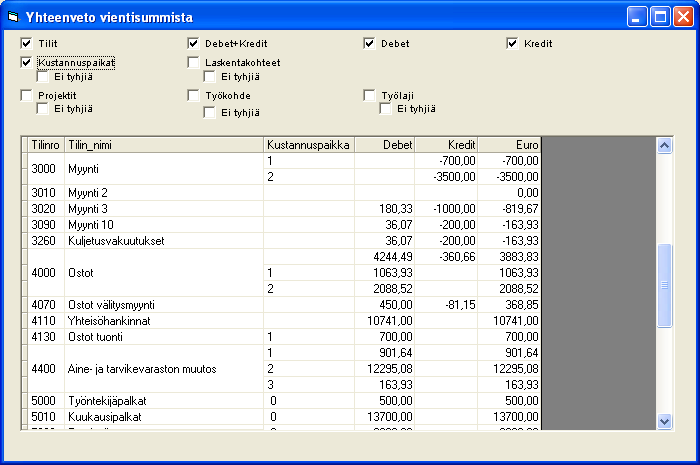Screen dimensions: 700x465
Task: Enable Ei tyhjiä under Kustannuspaikat
Action: point(42,77)
